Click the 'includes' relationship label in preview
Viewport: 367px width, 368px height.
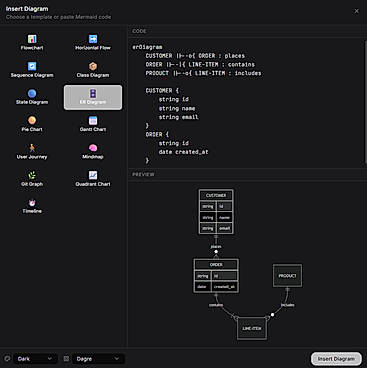(287, 305)
